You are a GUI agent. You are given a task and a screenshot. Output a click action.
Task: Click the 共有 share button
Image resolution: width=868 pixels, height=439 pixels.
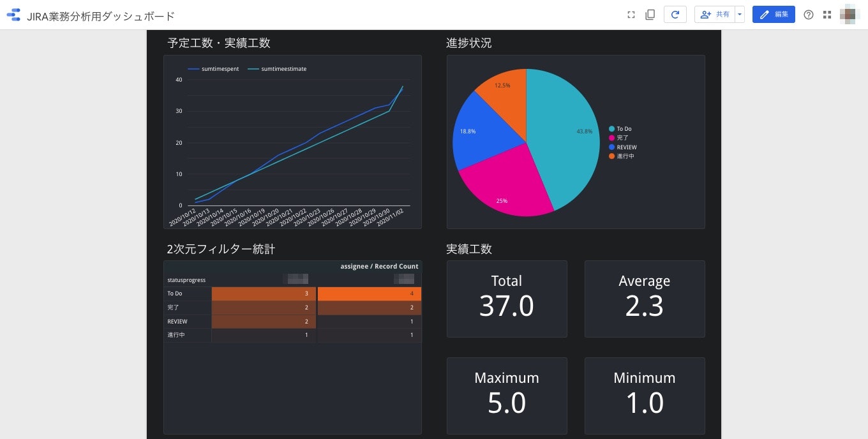[715, 15]
